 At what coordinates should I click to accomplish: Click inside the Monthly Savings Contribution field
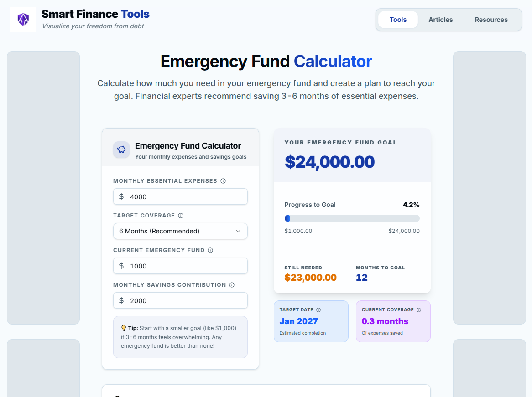tap(180, 300)
